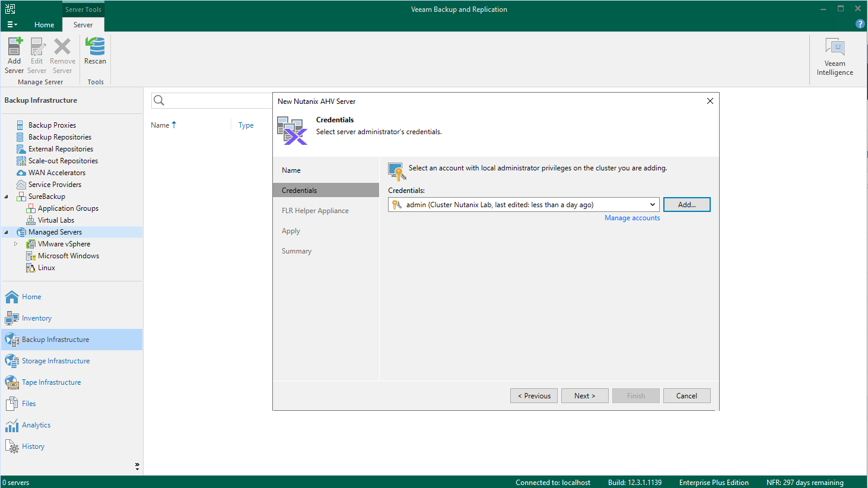Click the search magnifier icon
Image resolution: width=868 pixels, height=488 pixels.
click(x=159, y=100)
